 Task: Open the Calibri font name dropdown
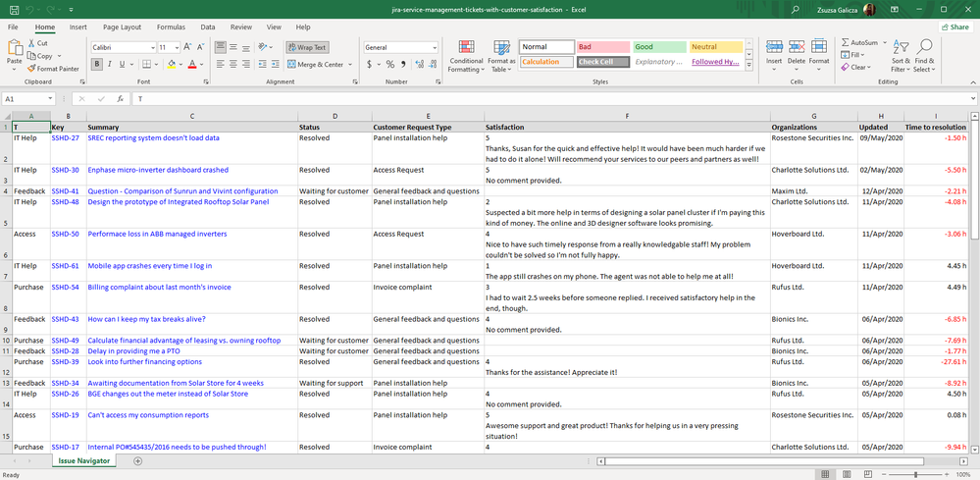(152, 48)
